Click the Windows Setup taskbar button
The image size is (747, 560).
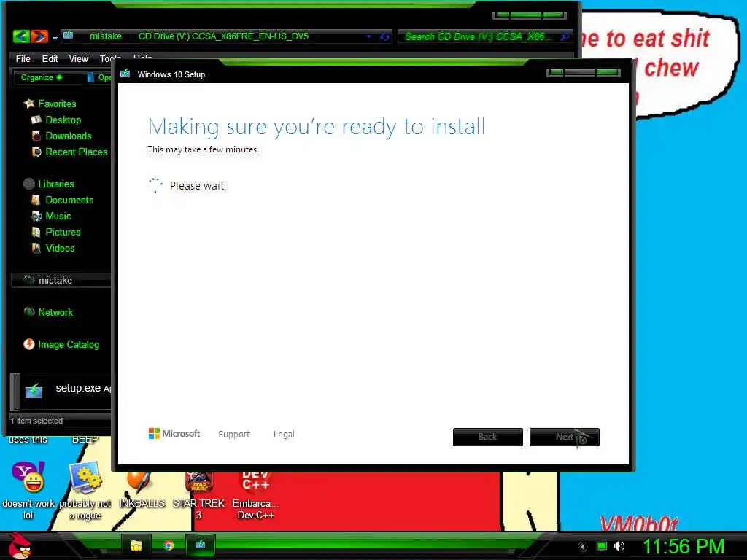click(200, 545)
